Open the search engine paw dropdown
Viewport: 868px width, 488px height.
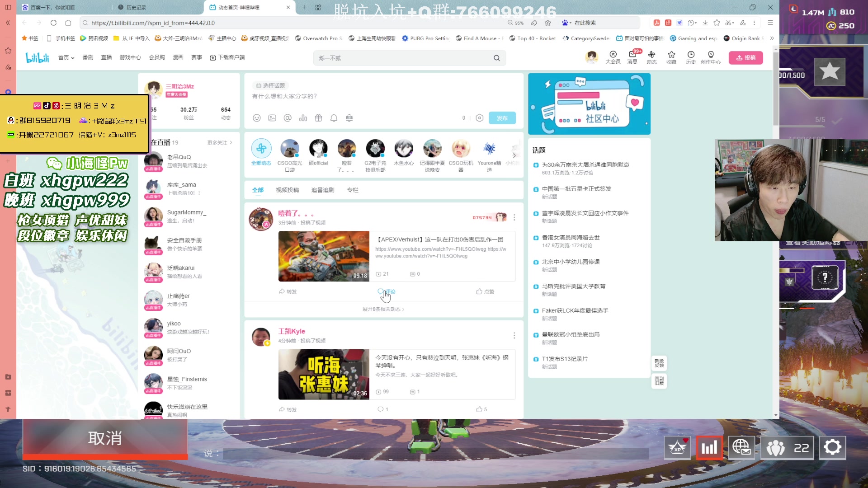[567, 23]
